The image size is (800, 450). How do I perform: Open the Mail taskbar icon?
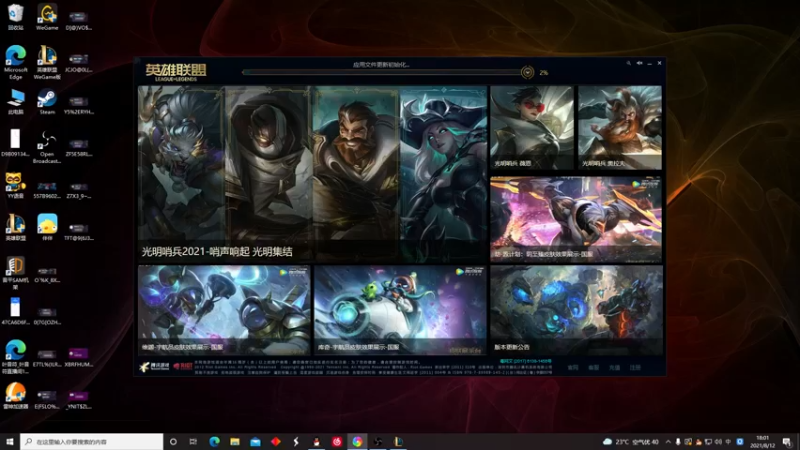click(x=255, y=441)
